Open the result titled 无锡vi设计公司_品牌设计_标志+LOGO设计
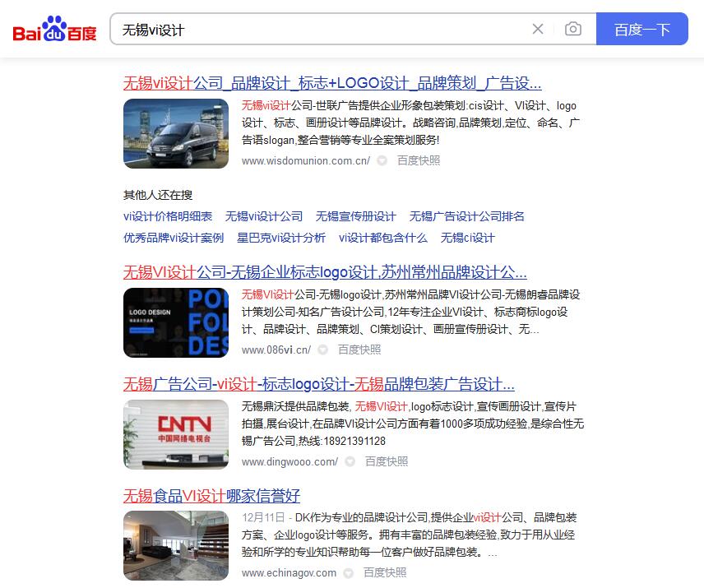 pos(332,83)
